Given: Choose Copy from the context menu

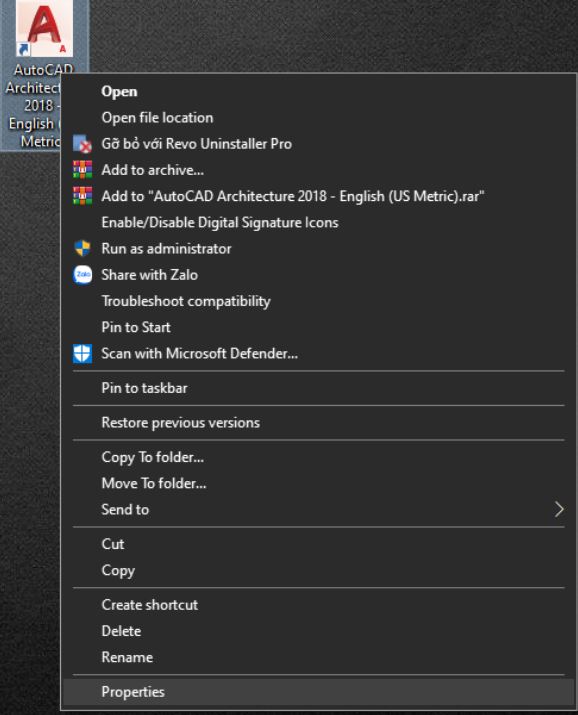Looking at the screenshot, I should point(318,570).
